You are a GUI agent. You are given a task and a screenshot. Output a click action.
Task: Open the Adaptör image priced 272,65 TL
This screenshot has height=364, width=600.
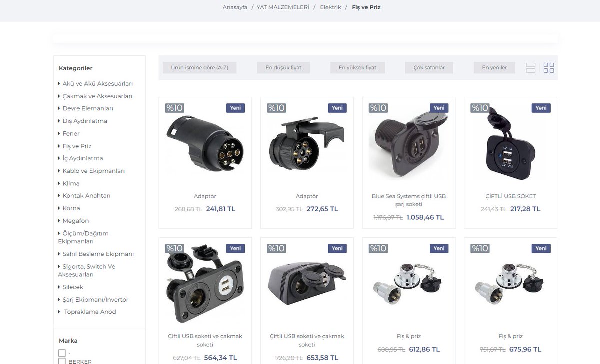[307, 143]
